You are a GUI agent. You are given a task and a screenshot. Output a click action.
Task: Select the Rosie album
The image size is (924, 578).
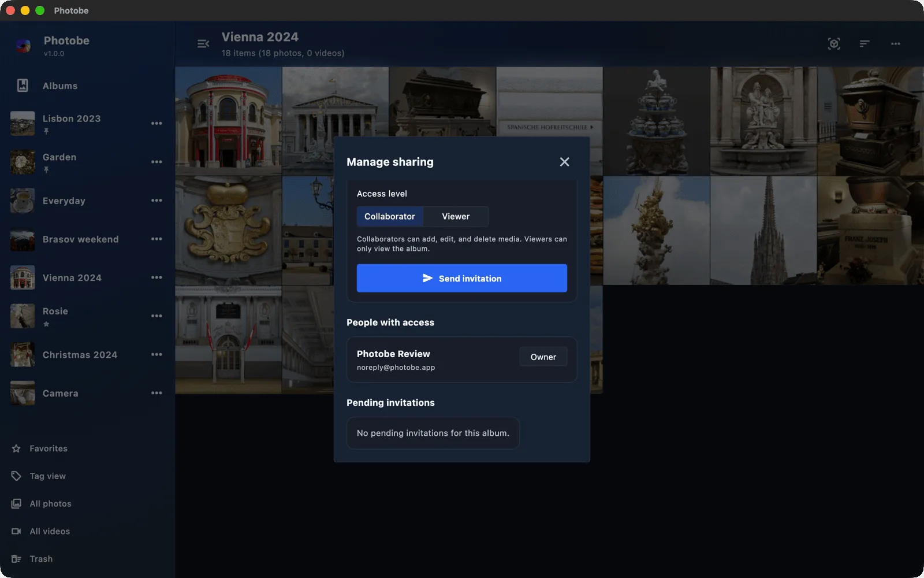coord(55,311)
